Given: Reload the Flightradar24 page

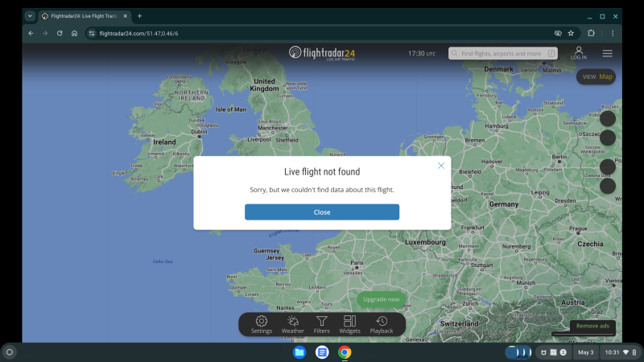Looking at the screenshot, I should coord(60,33).
